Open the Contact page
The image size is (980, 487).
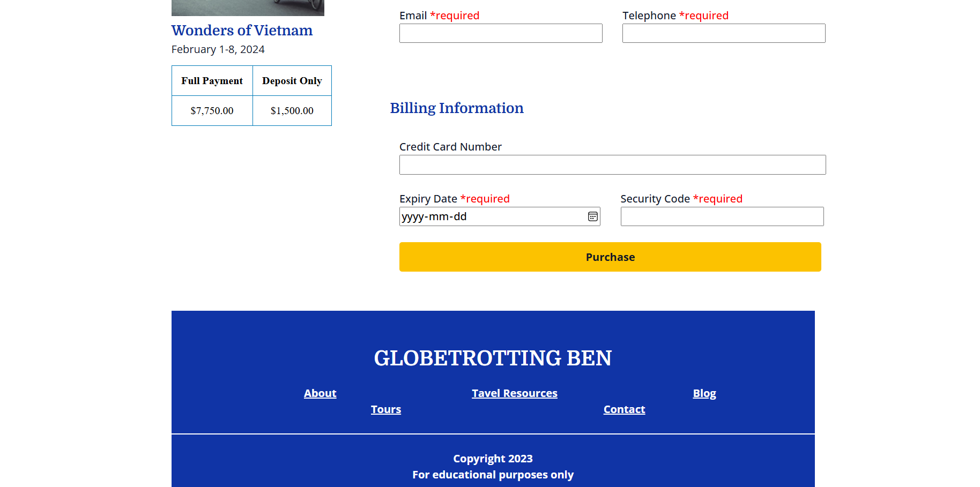(x=624, y=409)
